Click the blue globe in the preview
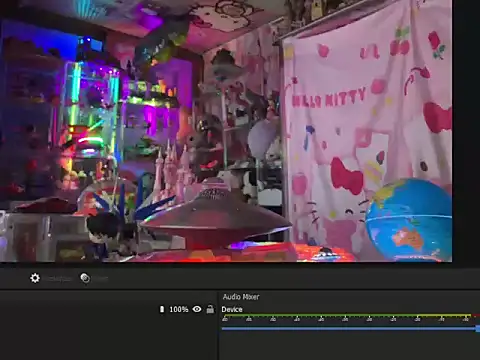This screenshot has width=480, height=360. click(x=409, y=219)
